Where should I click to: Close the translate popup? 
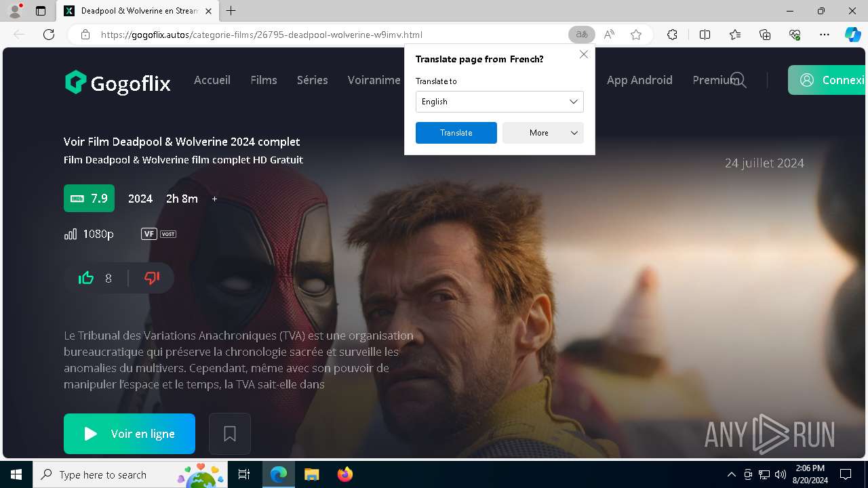tap(583, 54)
